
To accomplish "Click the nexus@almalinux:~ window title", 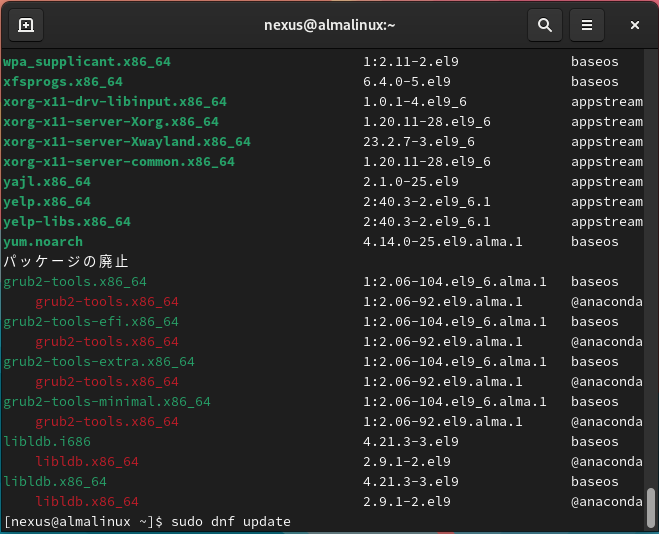I will point(329,25).
